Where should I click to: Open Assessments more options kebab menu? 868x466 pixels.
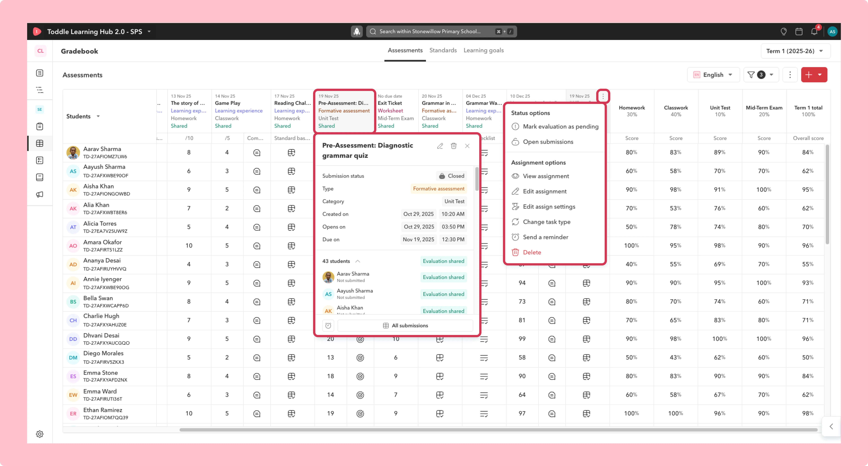(x=790, y=75)
